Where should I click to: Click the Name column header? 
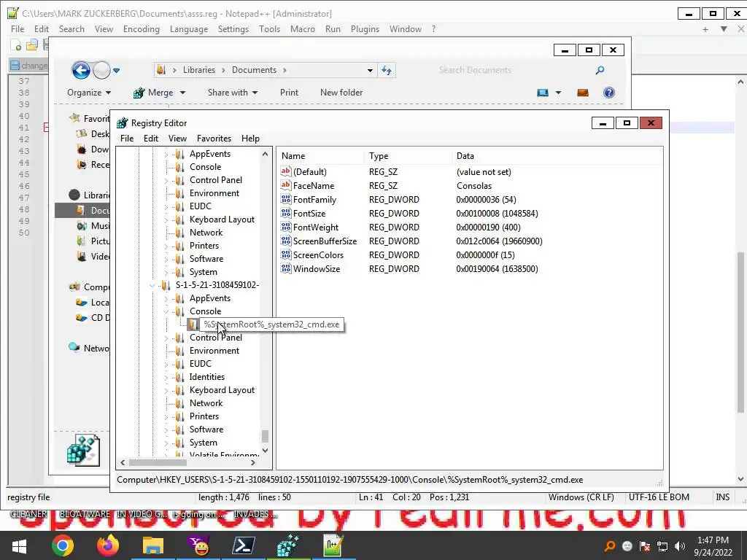click(321, 156)
